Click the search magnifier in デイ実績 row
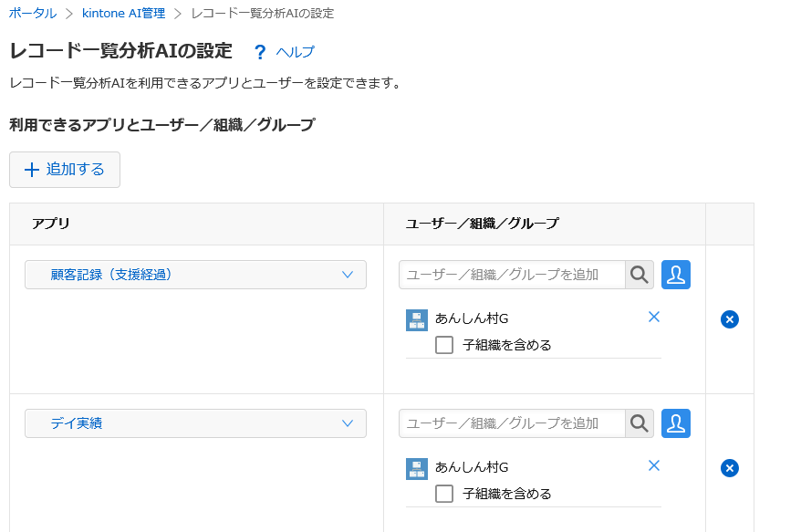Screen dimensions: 801x532 tap(640, 423)
